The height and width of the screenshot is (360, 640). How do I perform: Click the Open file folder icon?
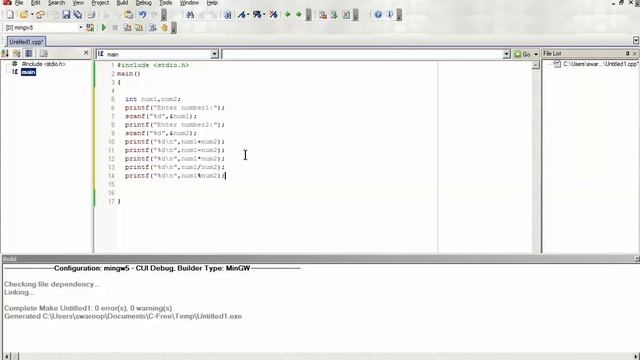pyautogui.click(x=24, y=15)
